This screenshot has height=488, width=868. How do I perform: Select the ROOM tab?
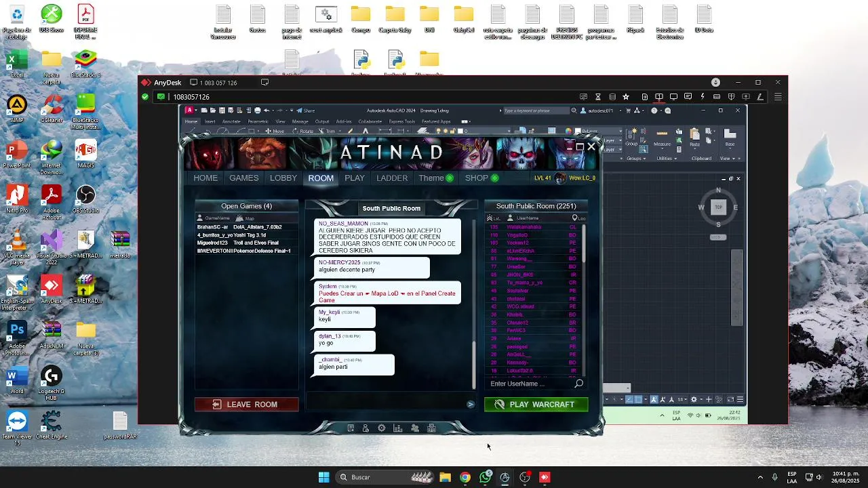click(321, 178)
